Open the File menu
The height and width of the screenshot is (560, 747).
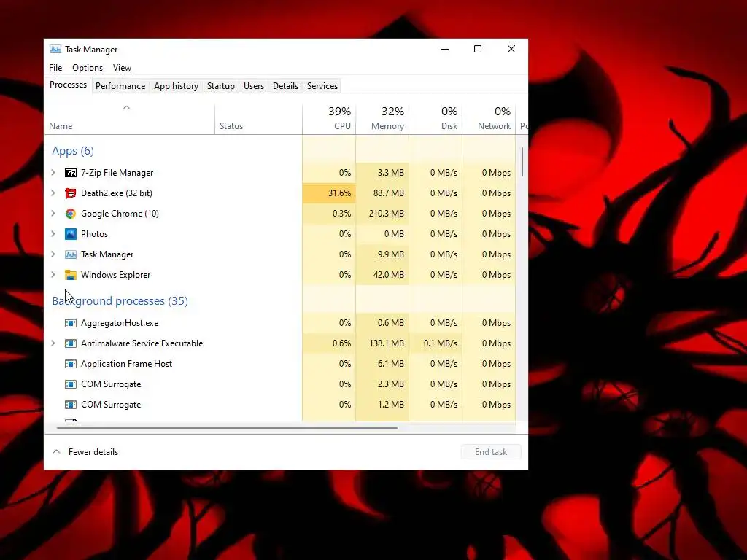point(55,68)
